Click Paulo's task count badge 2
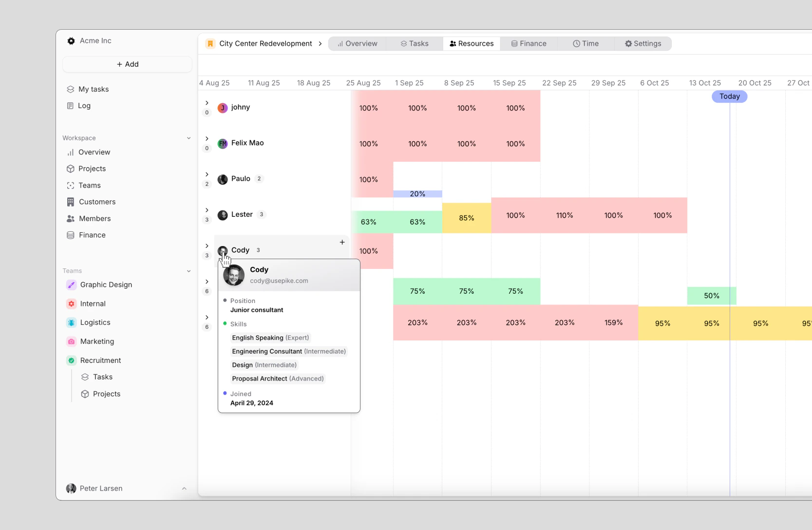Viewport: 812px width, 530px height. pyautogui.click(x=259, y=179)
